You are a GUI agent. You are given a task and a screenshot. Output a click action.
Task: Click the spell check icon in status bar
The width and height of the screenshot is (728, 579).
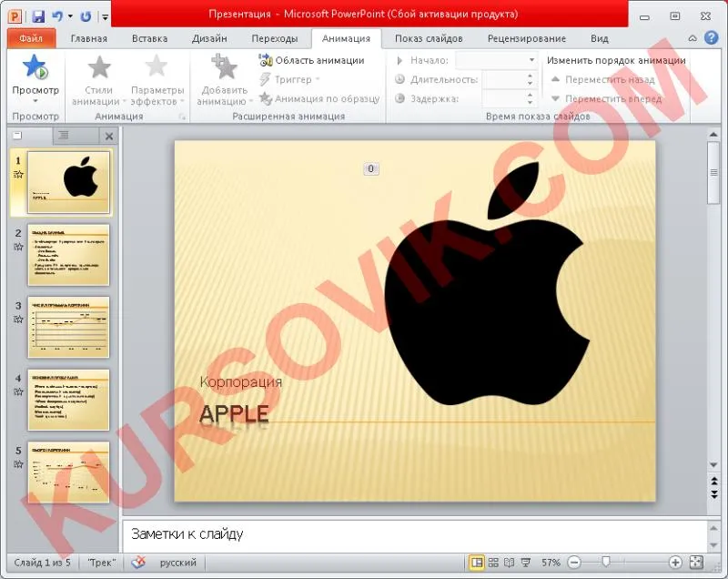coord(138,563)
